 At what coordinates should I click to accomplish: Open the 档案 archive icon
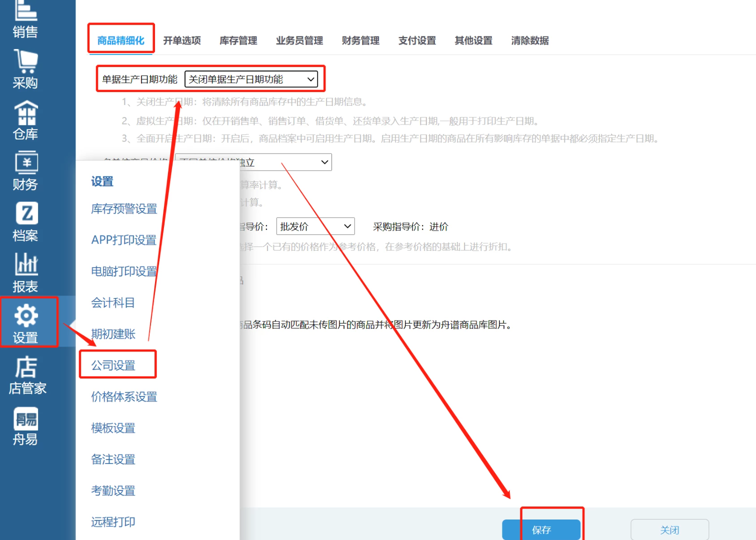25,222
